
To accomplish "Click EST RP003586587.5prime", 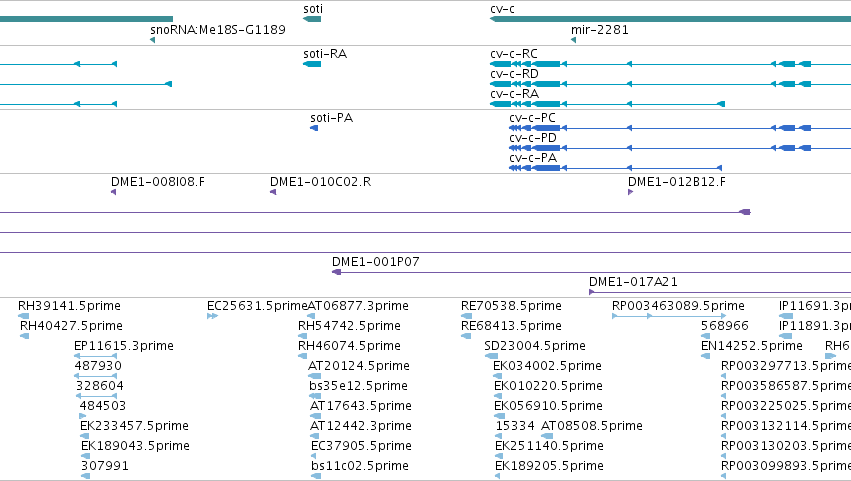I will point(786,386).
